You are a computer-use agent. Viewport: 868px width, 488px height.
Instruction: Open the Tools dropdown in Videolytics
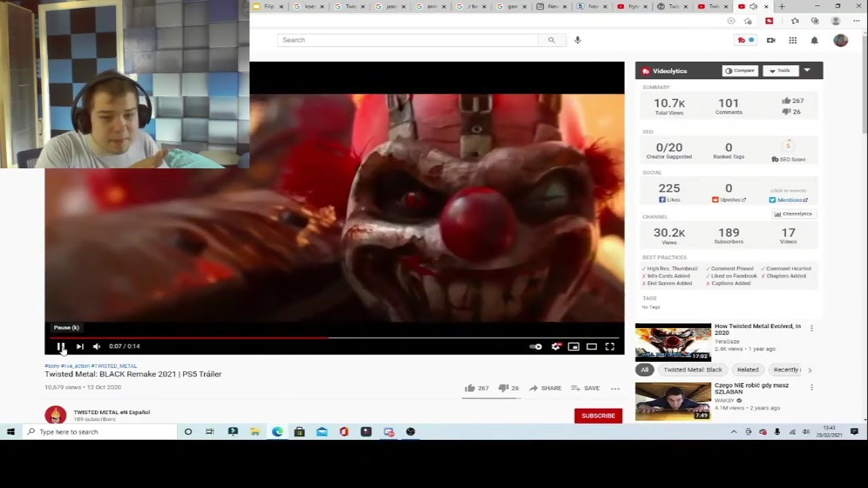pyautogui.click(x=780, y=70)
